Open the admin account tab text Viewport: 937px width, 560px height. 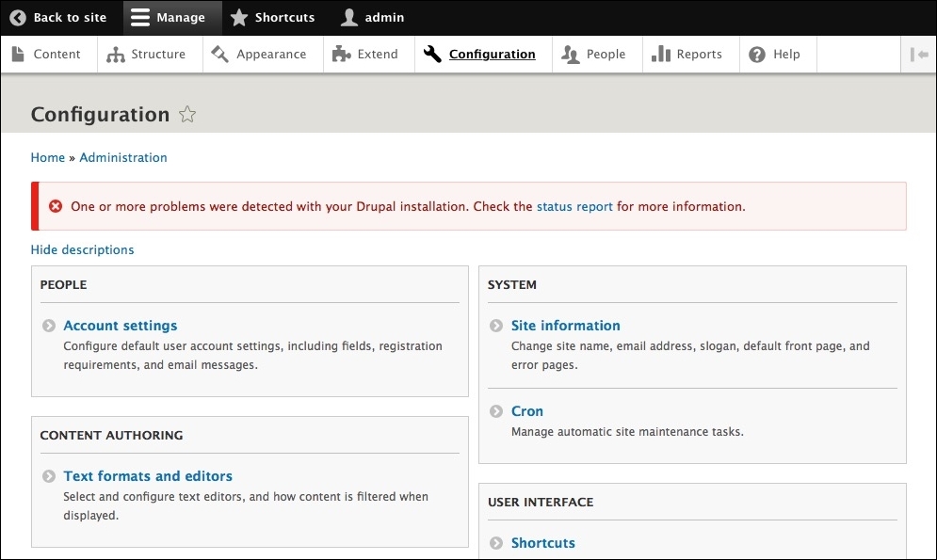(x=385, y=17)
